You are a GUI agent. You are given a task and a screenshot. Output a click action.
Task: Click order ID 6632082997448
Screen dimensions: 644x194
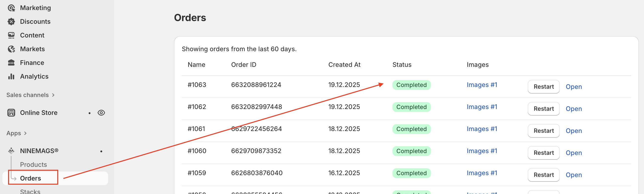(256, 107)
